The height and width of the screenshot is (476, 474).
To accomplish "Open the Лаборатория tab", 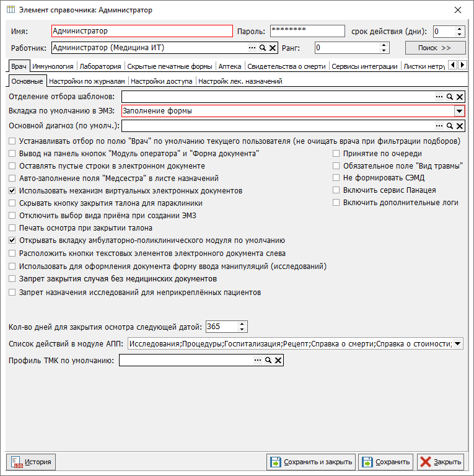I will click(100, 66).
